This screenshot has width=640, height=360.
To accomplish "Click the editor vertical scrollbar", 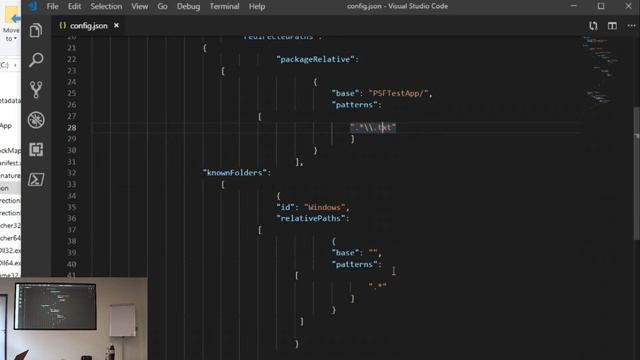I will coord(637,173).
